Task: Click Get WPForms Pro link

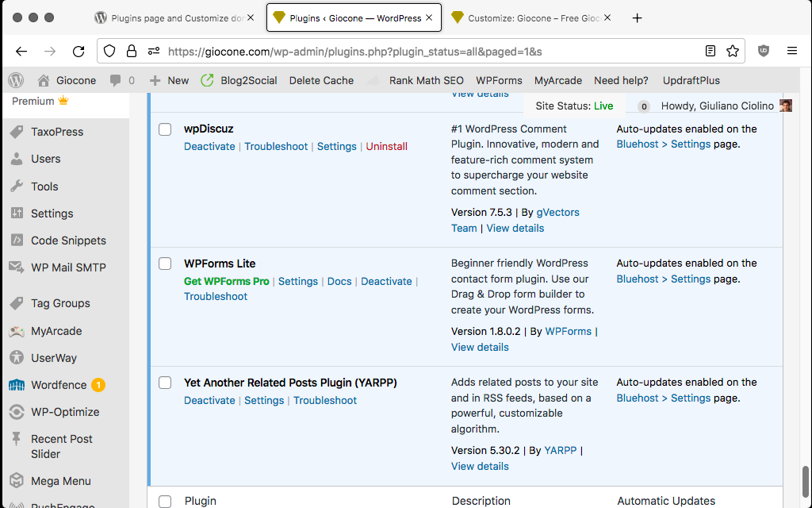Action: point(226,281)
